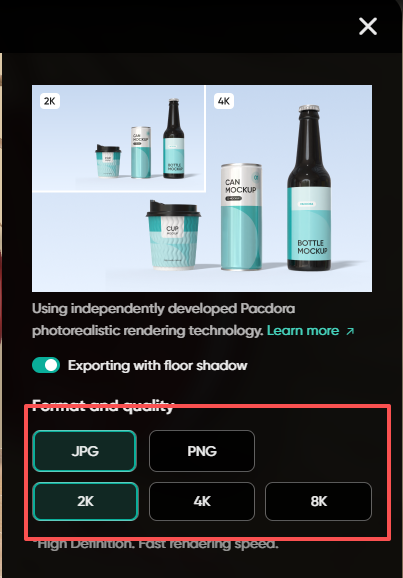
Task: Click the Bottle Mockup in the 4K preview
Action: pyautogui.click(x=309, y=188)
